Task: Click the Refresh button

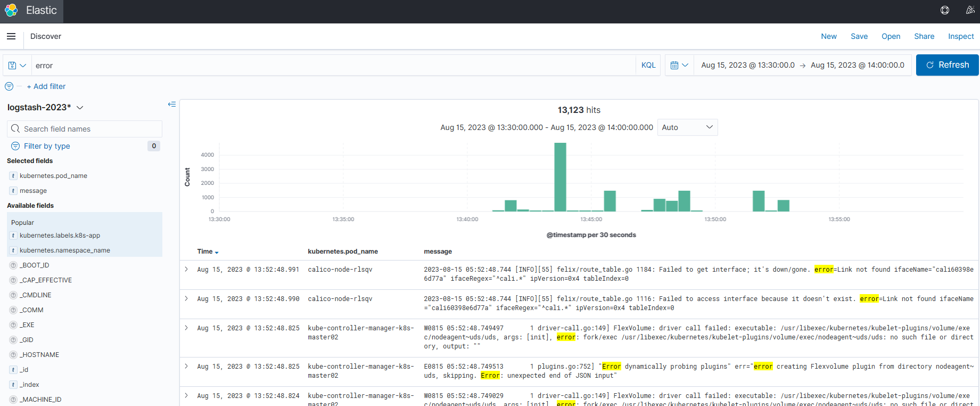Action: (948, 65)
